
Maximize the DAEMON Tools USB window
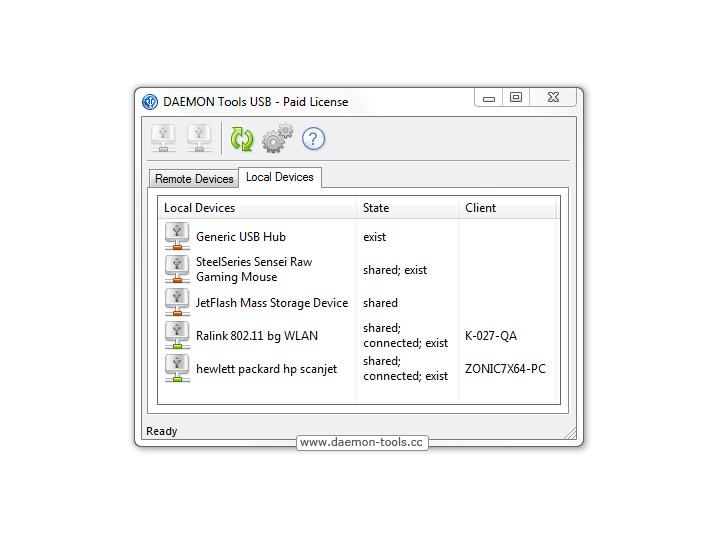click(x=516, y=98)
